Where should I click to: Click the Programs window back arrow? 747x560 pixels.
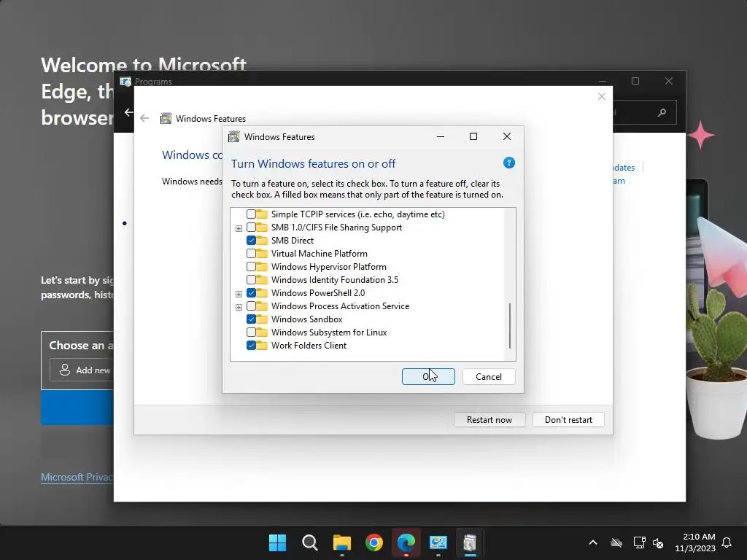point(128,112)
